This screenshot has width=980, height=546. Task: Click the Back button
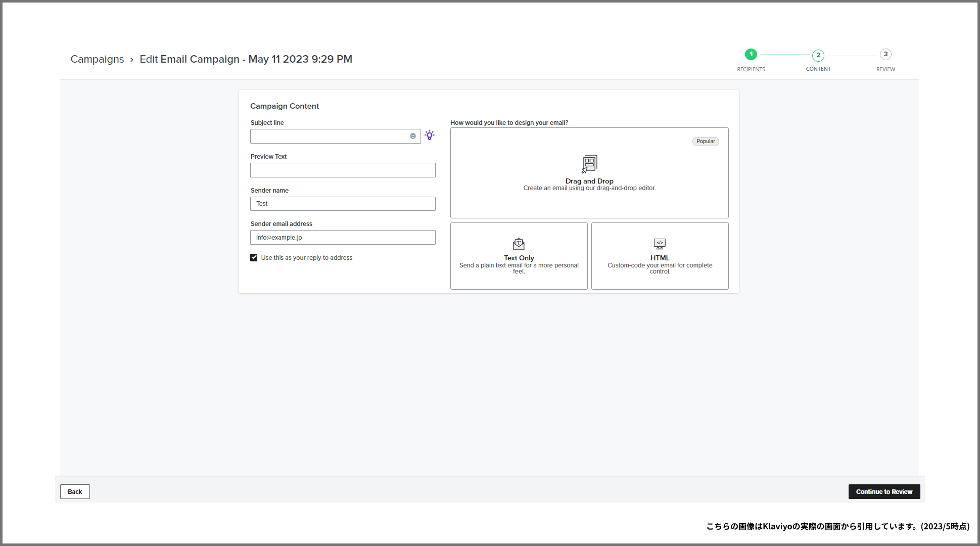tap(75, 492)
